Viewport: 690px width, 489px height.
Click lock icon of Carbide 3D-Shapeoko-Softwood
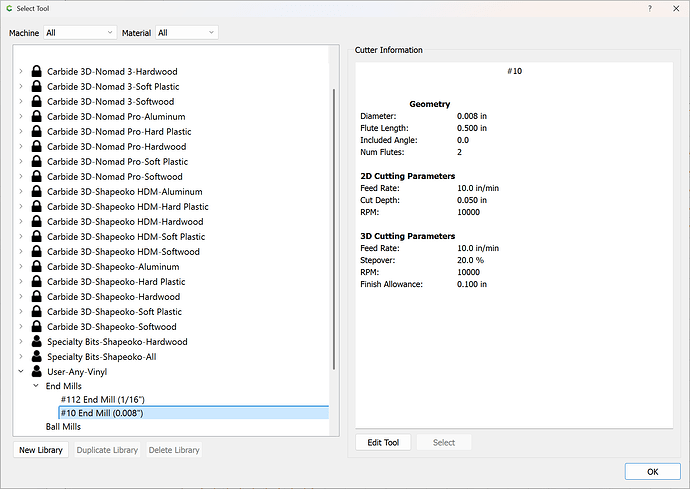coord(37,326)
